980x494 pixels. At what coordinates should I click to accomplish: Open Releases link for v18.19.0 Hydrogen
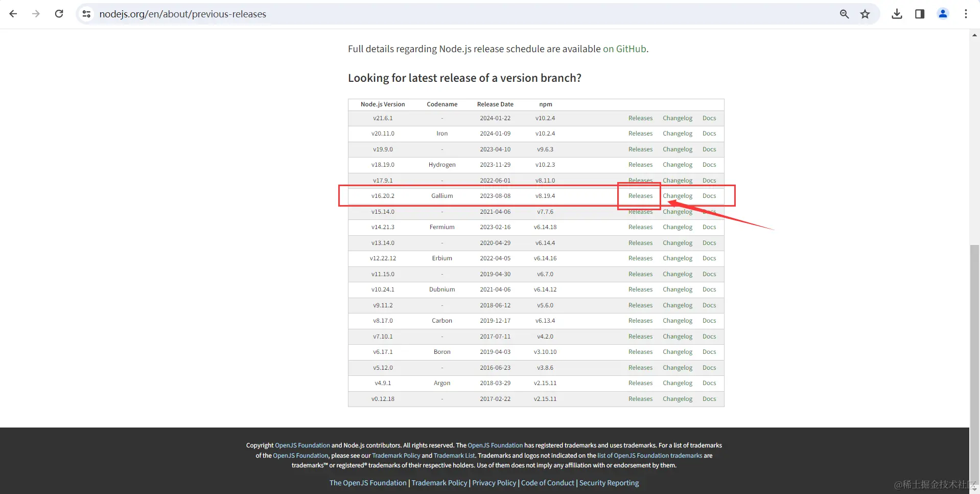pos(640,165)
